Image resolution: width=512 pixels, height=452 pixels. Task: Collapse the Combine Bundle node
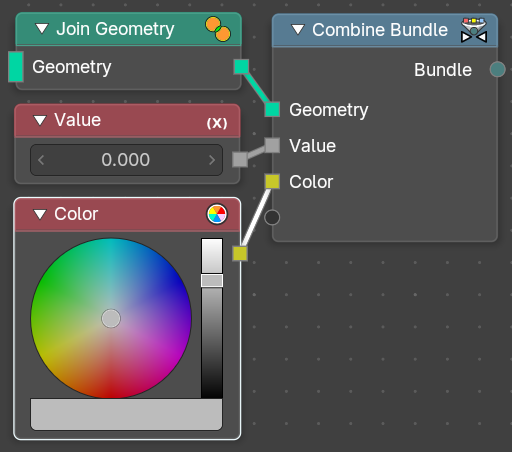click(x=298, y=30)
